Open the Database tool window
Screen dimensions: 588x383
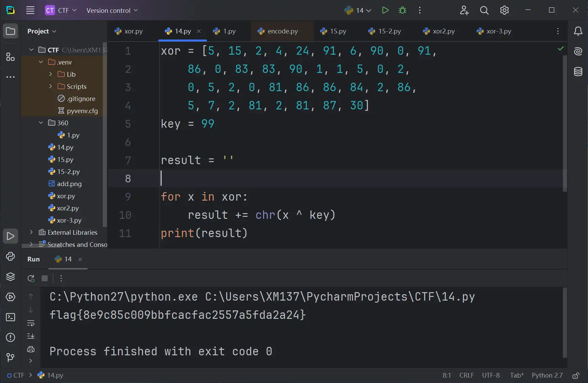[x=578, y=72]
